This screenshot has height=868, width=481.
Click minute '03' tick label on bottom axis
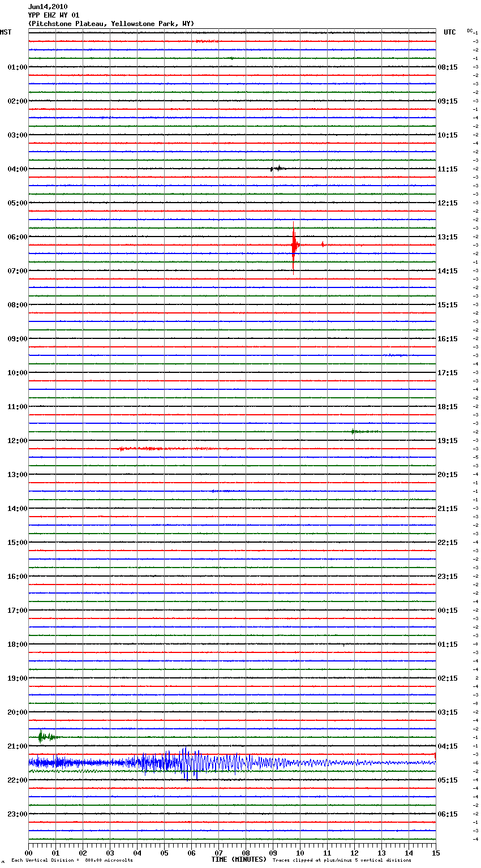pos(110,853)
